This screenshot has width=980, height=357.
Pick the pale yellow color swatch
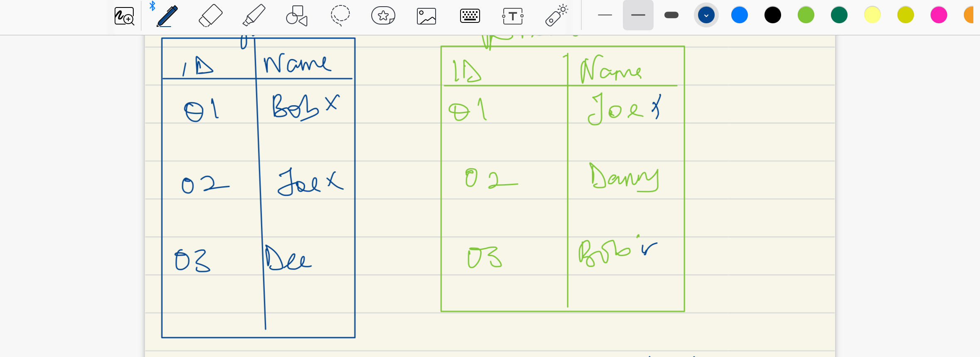(872, 15)
